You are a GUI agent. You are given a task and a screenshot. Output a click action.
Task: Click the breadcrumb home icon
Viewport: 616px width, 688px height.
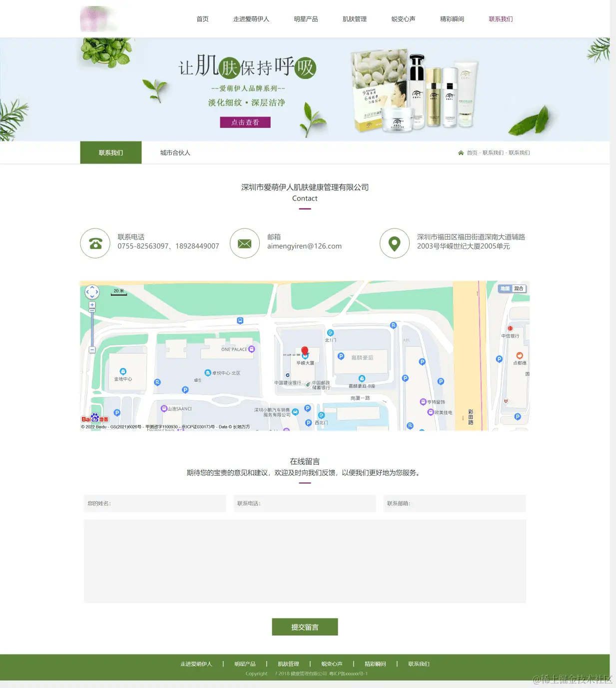pos(461,152)
